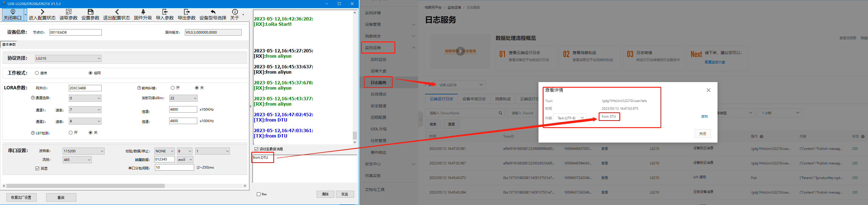The height and width of the screenshot is (205, 868).
Task: Open the 协议选择 LG210 dropdown
Action: (x=68, y=58)
